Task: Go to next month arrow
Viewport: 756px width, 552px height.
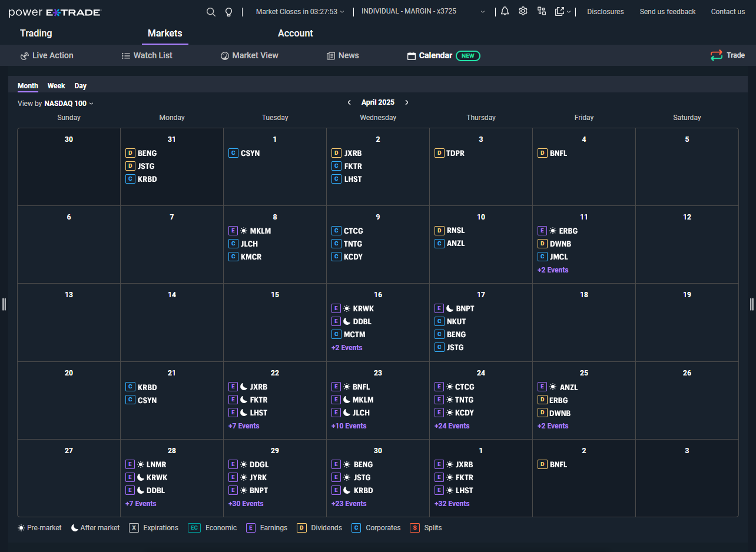Action: (406, 102)
